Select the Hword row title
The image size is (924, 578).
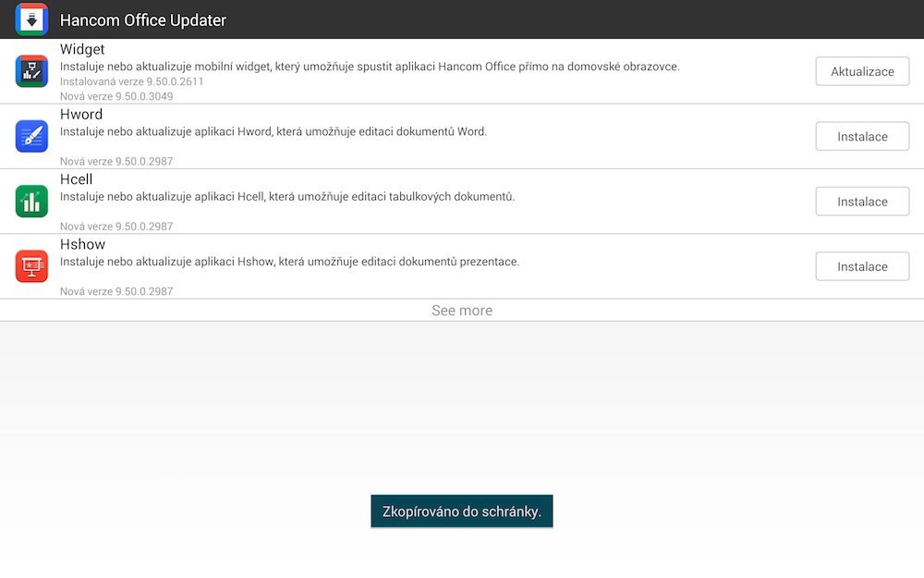coord(81,115)
